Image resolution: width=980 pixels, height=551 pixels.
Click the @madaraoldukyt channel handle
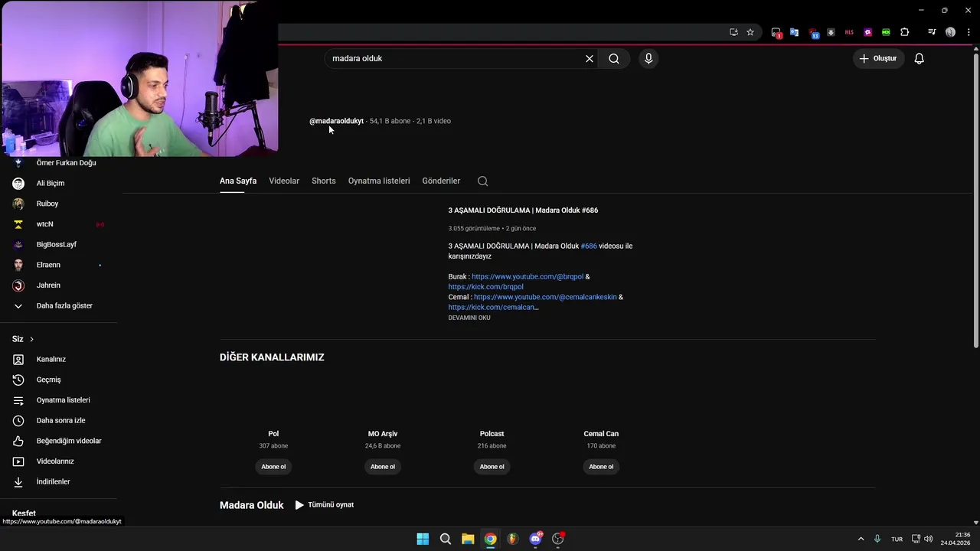pyautogui.click(x=336, y=121)
